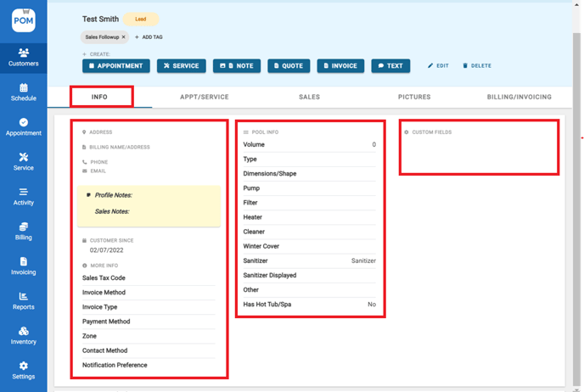Open Billing in the sidebar
Image resolution: width=584 pixels, height=392 pixels.
point(23,231)
